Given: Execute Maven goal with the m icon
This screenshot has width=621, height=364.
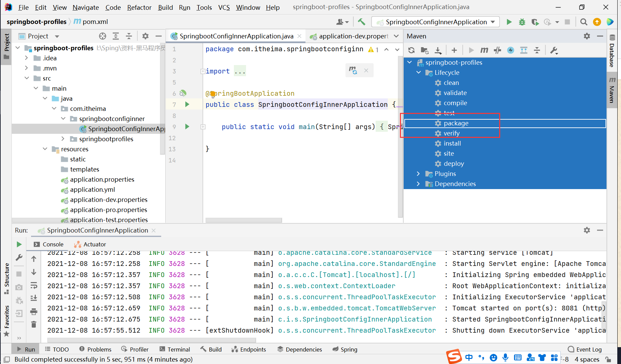Looking at the screenshot, I should [484, 50].
